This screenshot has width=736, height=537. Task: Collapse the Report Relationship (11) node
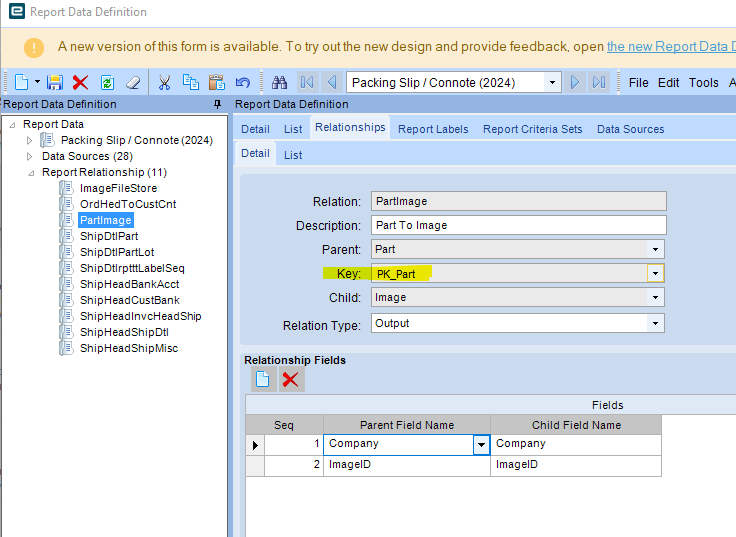(29, 173)
